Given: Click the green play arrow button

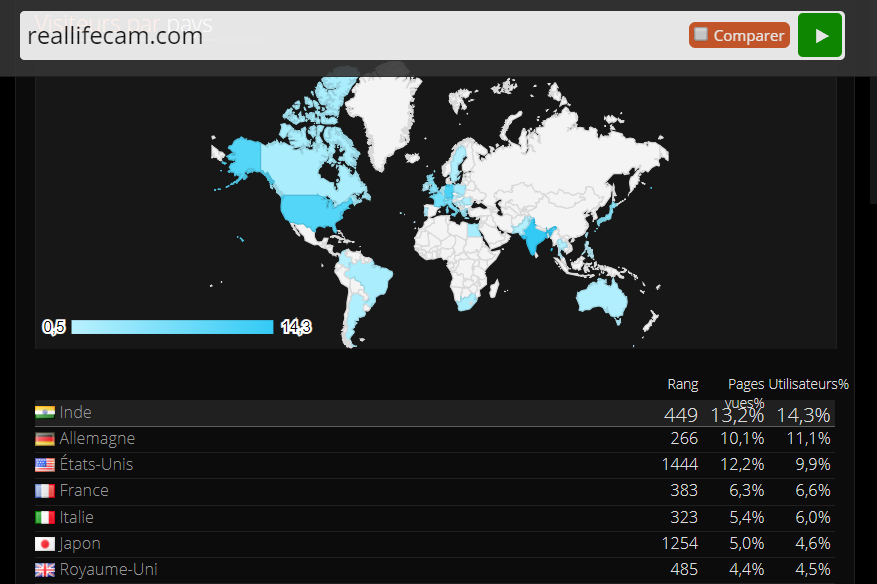Looking at the screenshot, I should (x=819, y=35).
